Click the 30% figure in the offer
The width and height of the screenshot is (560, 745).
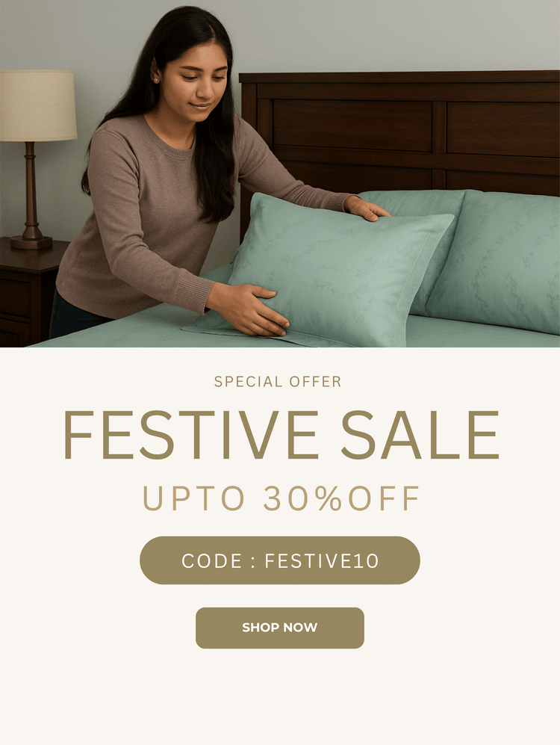pyautogui.click(x=303, y=498)
